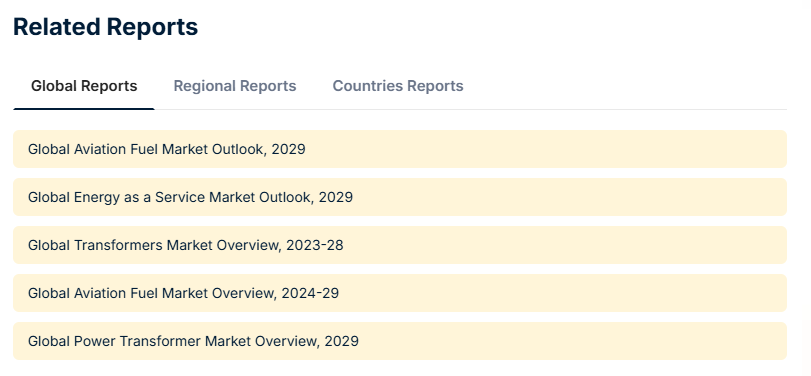Viewport: 811px width, 376px height.
Task: Select the last report card, Power Transformer
Action: (x=400, y=341)
